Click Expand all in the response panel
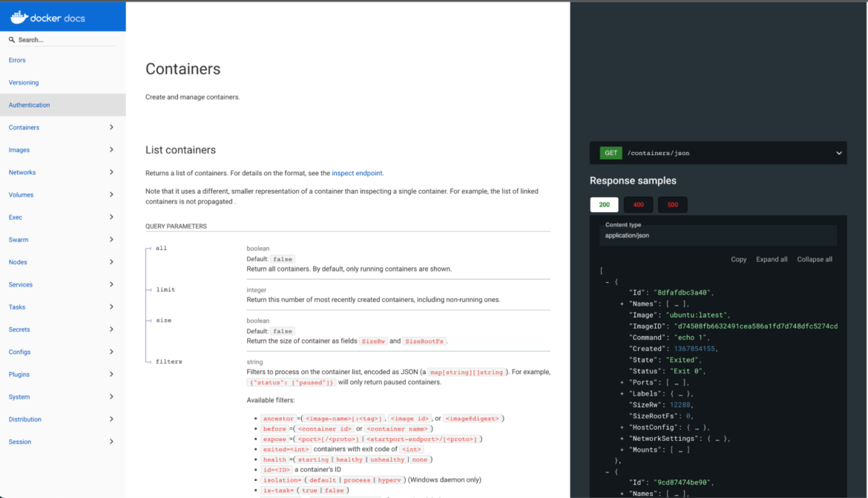This screenshot has height=498, width=868. [x=772, y=259]
